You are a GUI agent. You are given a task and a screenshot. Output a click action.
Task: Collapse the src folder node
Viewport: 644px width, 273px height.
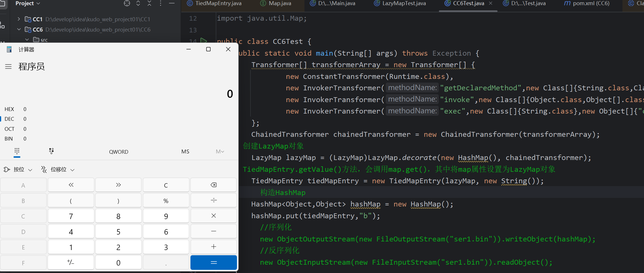[27, 40]
